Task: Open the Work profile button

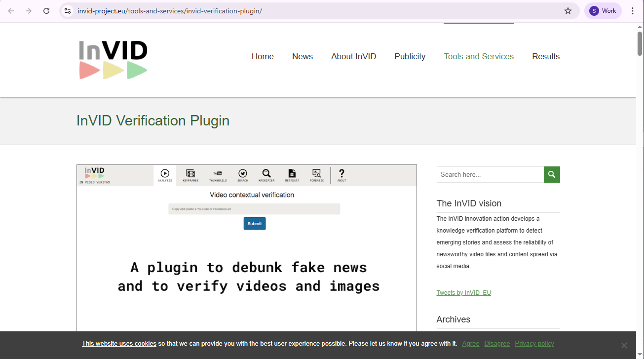Action: point(603,11)
